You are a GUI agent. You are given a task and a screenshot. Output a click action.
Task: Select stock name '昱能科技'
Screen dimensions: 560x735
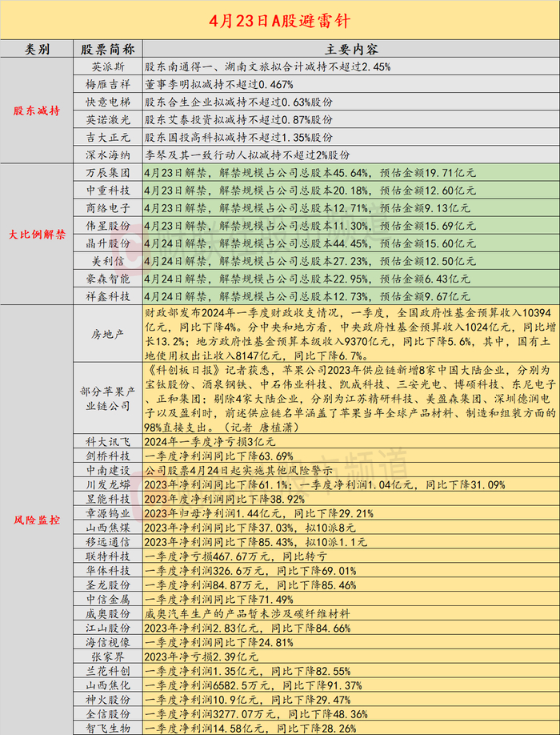[108, 499]
